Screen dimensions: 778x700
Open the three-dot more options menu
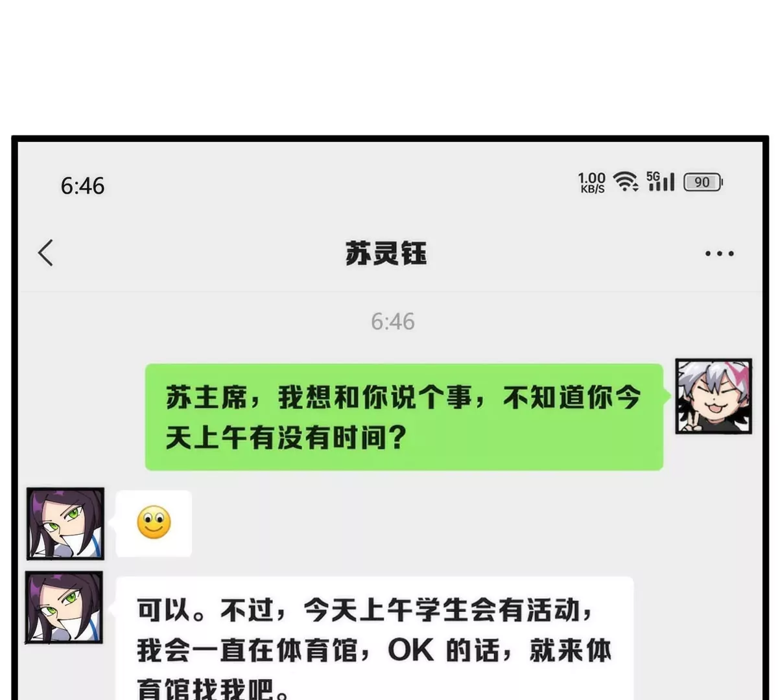tap(719, 253)
